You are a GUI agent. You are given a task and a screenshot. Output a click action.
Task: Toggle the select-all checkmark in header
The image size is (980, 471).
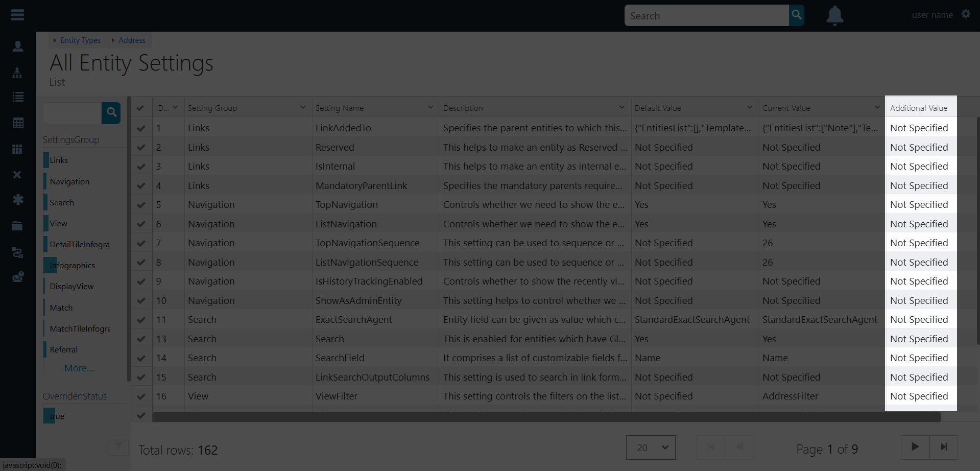[140, 108]
